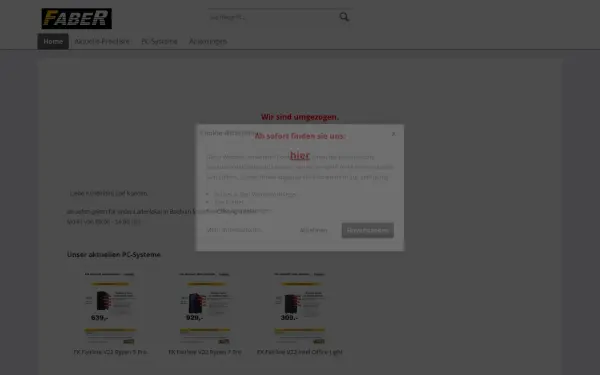Click the 'FX Fairline V22 Intel Office Light' title
Viewport: 600px width, 375px height.
coord(300,352)
